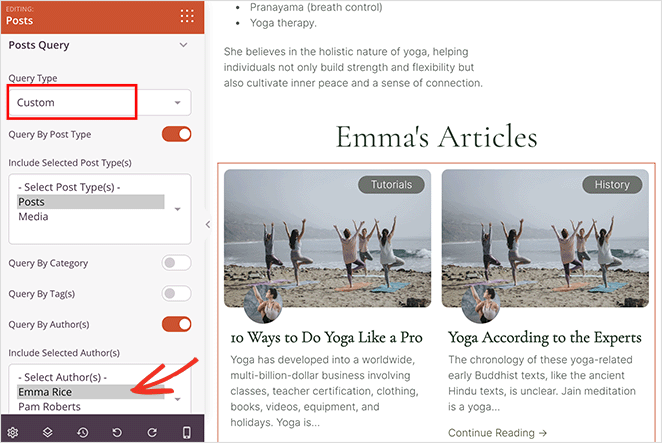Screen dimensions: 662x443
Task: Click the 'Yoga has developed' excerpt text
Action: click(x=324, y=391)
